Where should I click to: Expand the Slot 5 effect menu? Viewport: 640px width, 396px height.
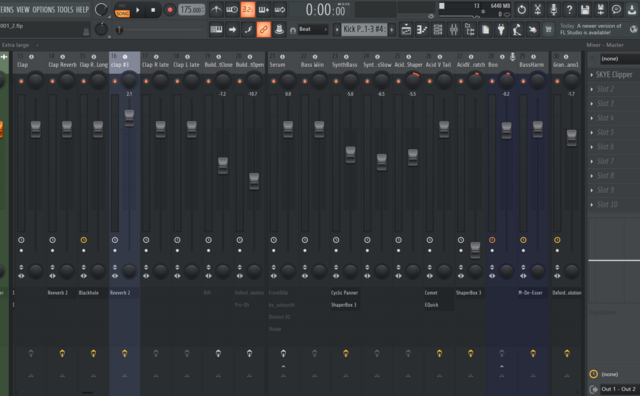[x=592, y=132]
